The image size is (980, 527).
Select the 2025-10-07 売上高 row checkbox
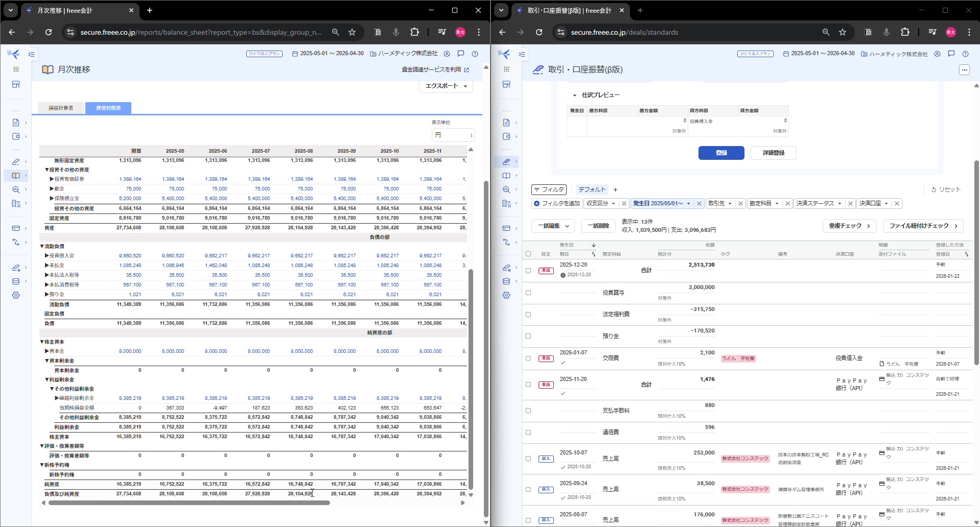(x=528, y=459)
